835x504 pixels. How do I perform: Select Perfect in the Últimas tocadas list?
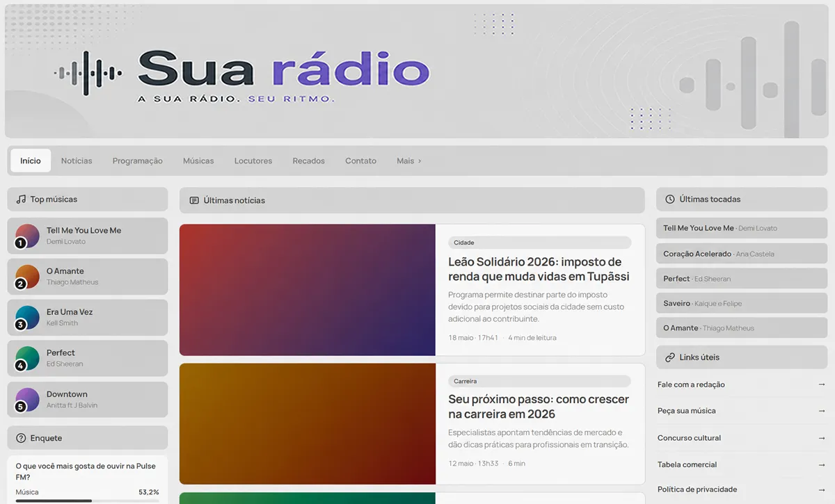[x=742, y=279]
